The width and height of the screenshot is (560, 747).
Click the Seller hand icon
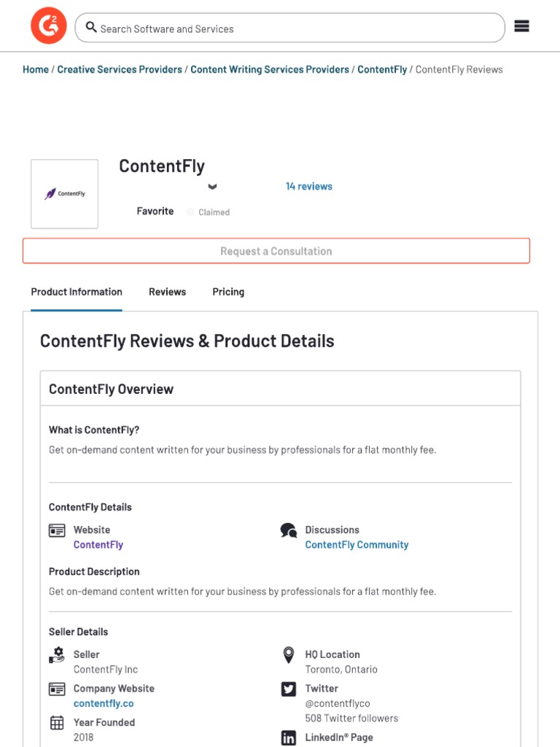57,655
